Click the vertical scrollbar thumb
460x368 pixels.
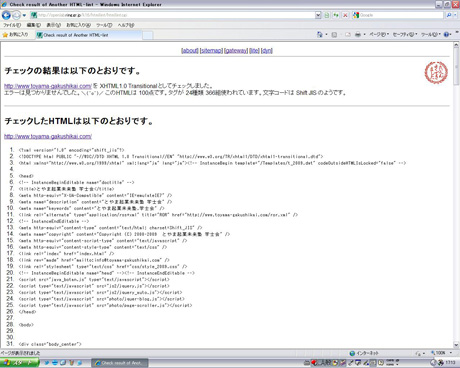[x=456, y=66]
